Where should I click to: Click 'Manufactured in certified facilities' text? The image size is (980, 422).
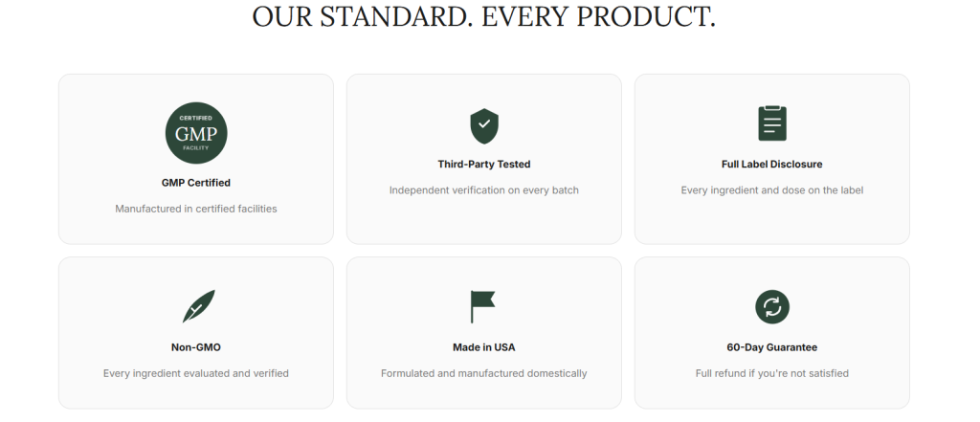(196, 209)
